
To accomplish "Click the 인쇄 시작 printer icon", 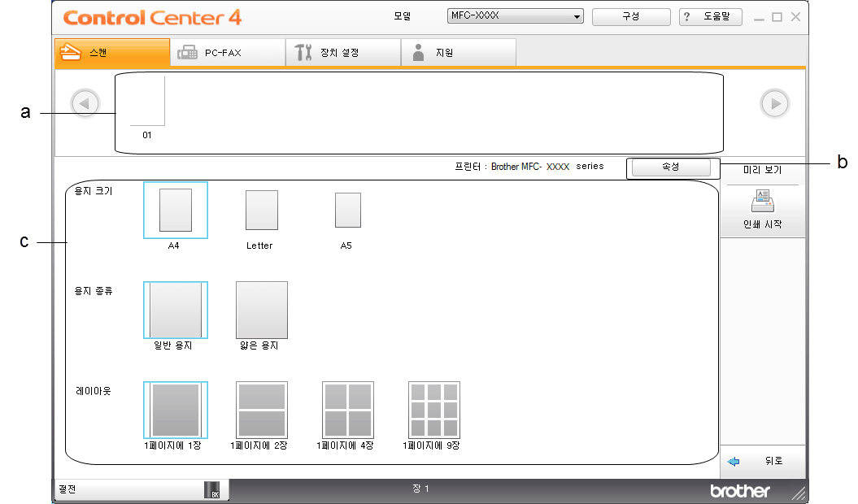I will pos(762,201).
